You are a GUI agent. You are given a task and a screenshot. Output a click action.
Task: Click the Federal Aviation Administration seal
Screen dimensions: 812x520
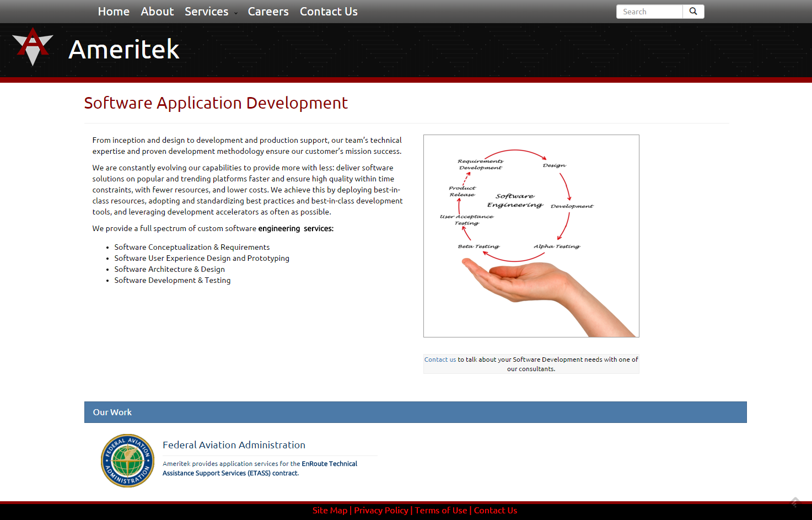point(127,461)
